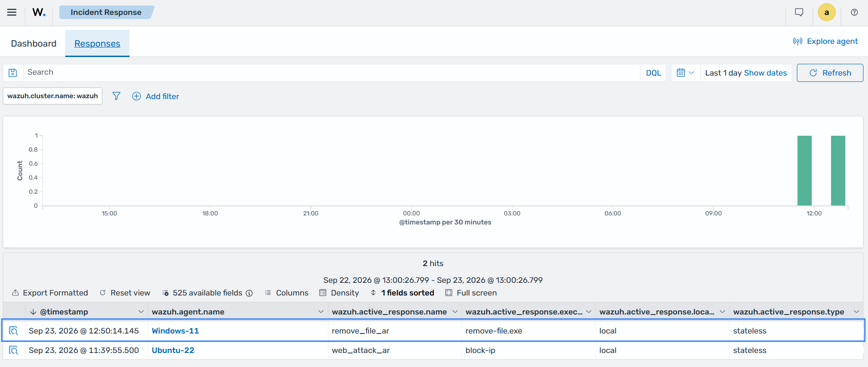The image size is (868, 367).
Task: Switch to the Dashboard tab
Action: 34,43
